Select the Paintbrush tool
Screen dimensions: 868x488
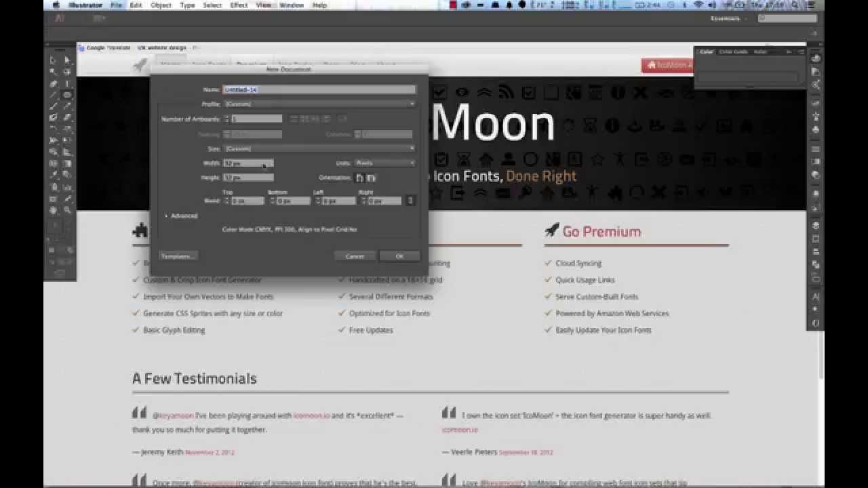pyautogui.click(x=54, y=106)
